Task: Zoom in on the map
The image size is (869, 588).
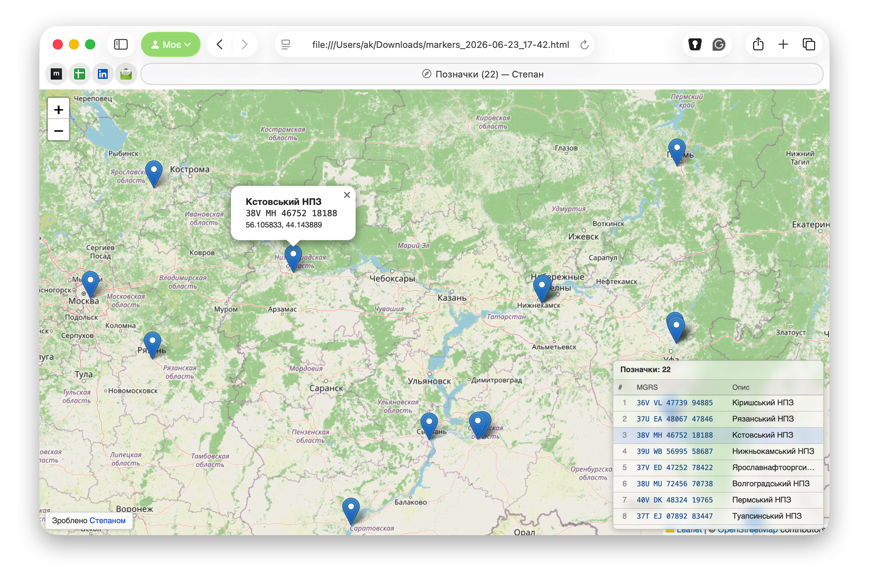Action: (58, 110)
